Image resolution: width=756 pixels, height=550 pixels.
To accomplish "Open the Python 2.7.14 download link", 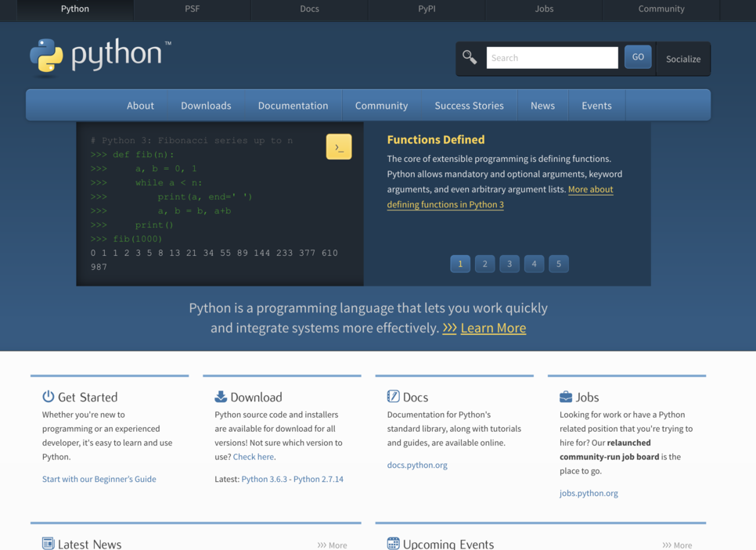I will pyautogui.click(x=319, y=479).
